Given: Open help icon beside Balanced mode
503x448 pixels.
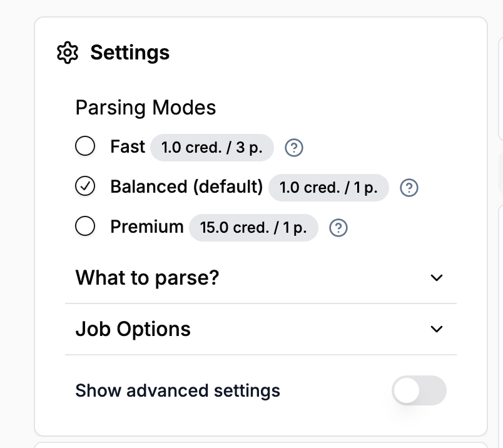Looking at the screenshot, I should (x=409, y=188).
